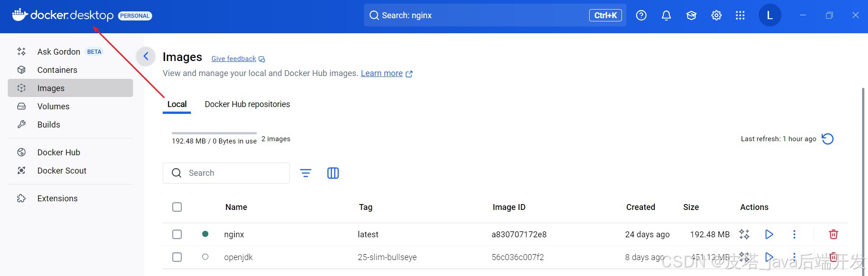
Task: Open Ask Gordon in the sidebar
Action: (x=70, y=51)
